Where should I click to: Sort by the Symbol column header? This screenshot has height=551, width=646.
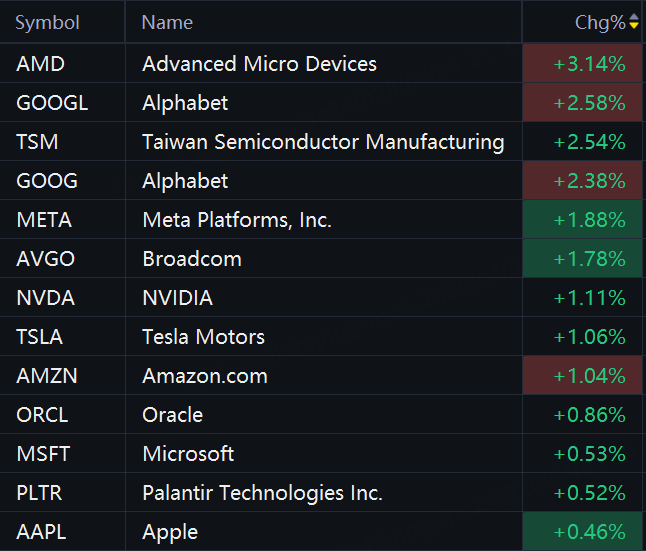coord(47,22)
